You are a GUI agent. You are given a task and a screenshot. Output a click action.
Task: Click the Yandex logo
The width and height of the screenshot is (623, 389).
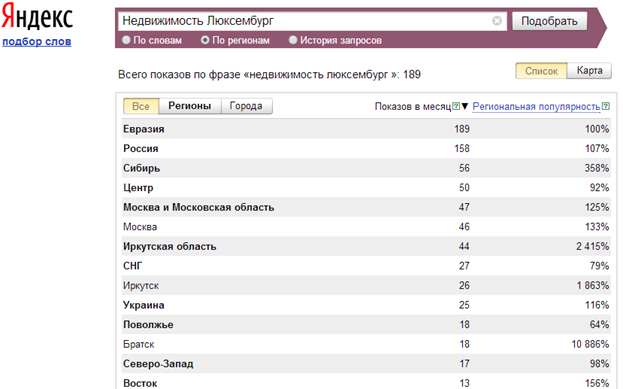tap(37, 17)
